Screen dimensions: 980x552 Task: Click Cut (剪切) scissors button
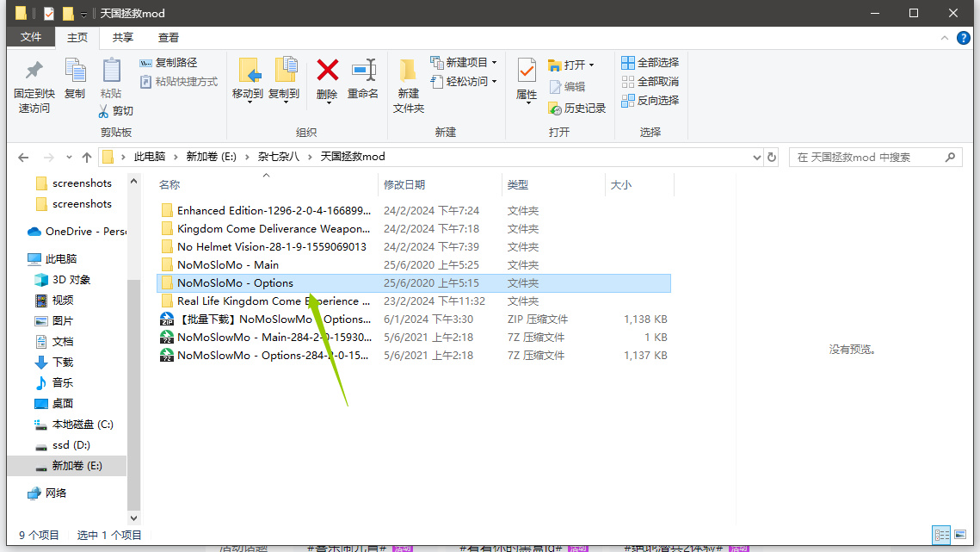point(116,111)
